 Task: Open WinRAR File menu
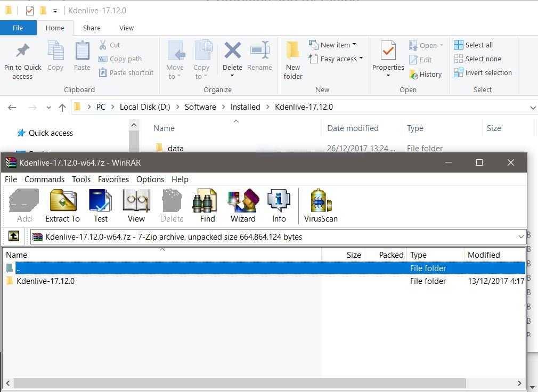tap(11, 179)
